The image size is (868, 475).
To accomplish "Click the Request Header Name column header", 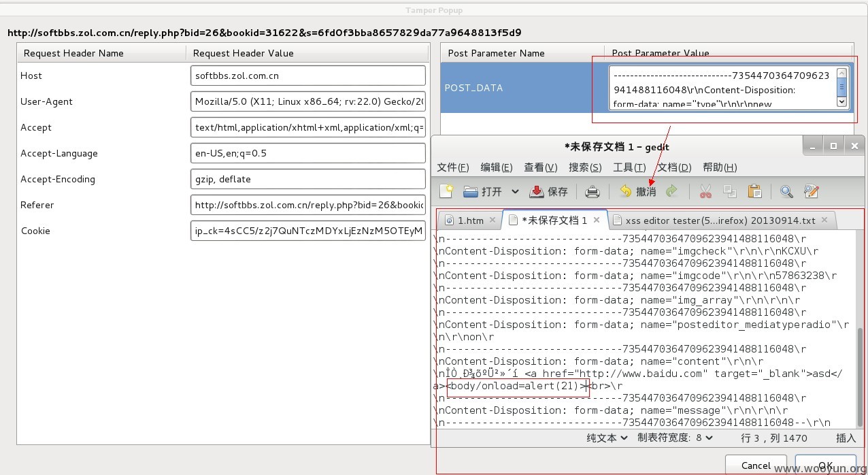I will 101,53.
